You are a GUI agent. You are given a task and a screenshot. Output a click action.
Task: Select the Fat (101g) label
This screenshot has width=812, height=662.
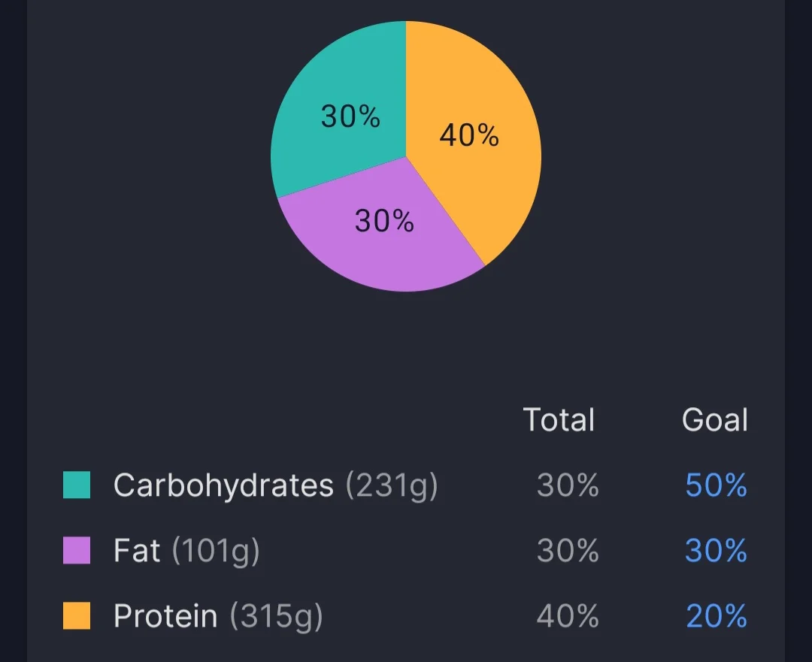click(186, 551)
